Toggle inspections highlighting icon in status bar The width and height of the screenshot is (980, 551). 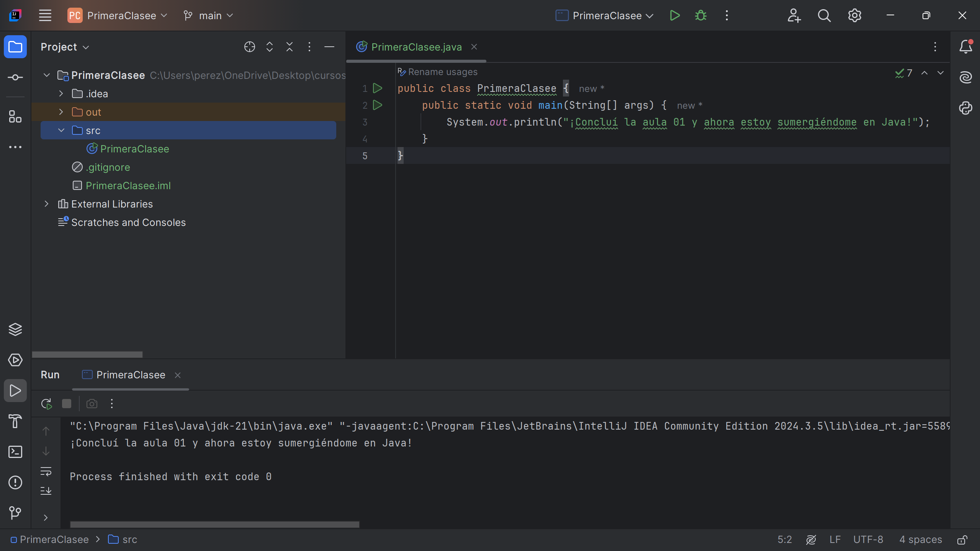[811, 540]
